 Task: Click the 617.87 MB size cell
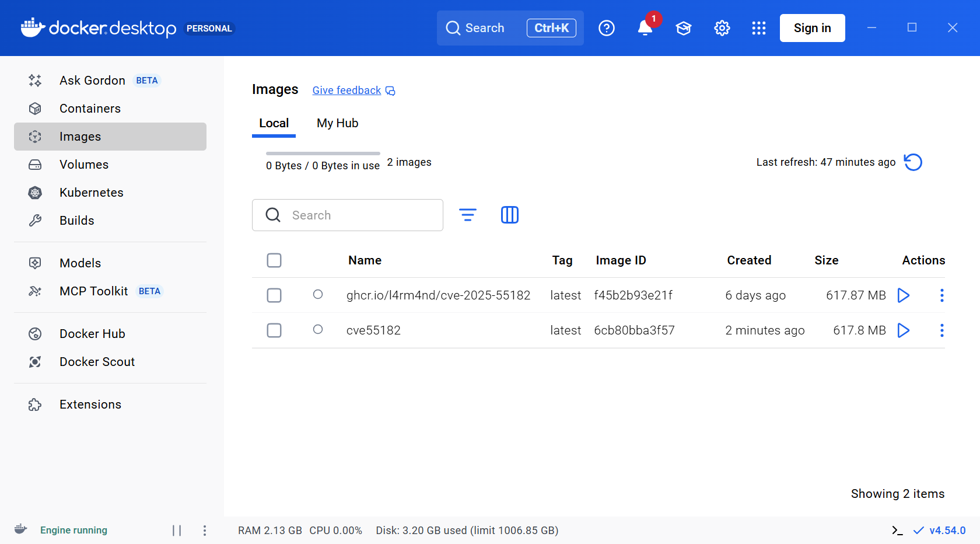pos(856,295)
